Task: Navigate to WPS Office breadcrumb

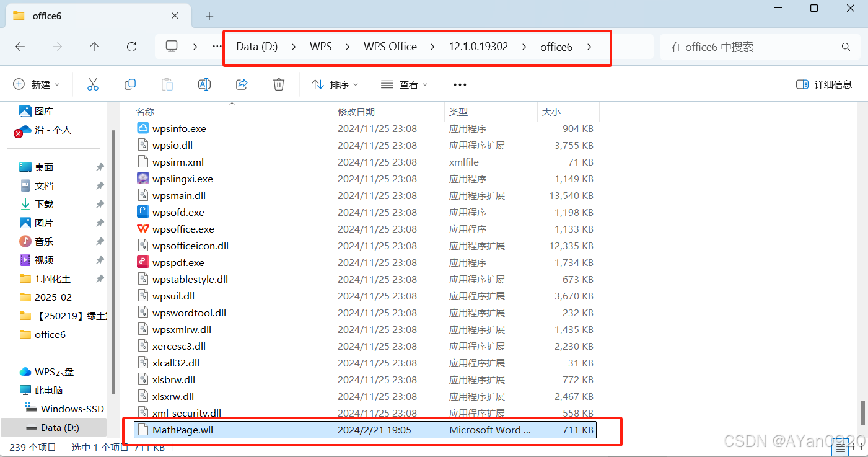Action: coord(390,47)
